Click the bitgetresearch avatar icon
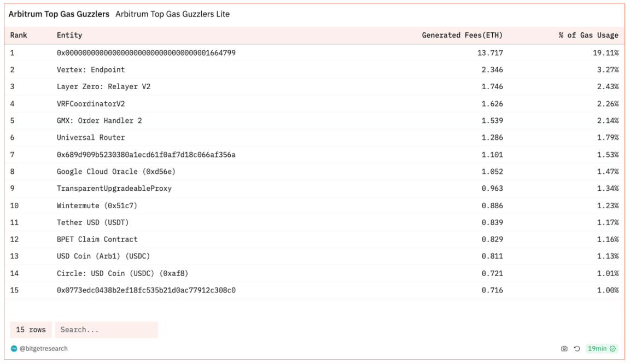This screenshot has height=364, width=630. tap(14, 349)
